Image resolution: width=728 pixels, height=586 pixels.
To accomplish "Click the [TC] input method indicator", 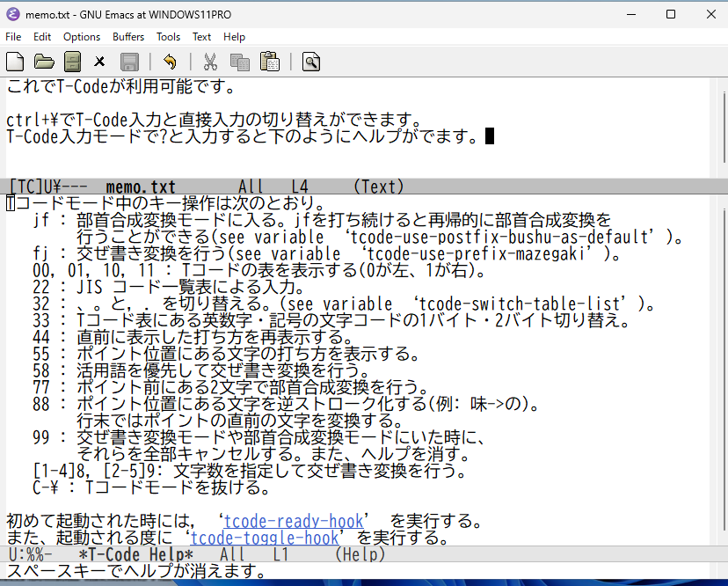I will coord(26,187).
